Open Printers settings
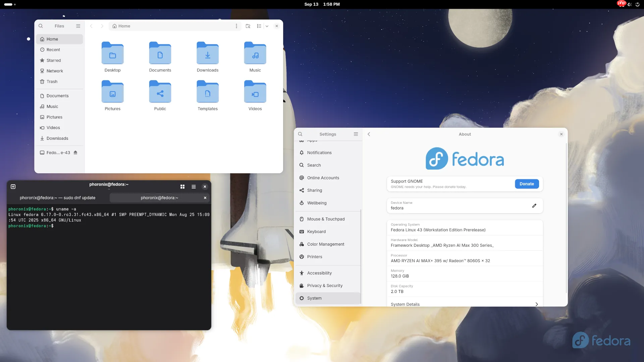 click(x=315, y=256)
